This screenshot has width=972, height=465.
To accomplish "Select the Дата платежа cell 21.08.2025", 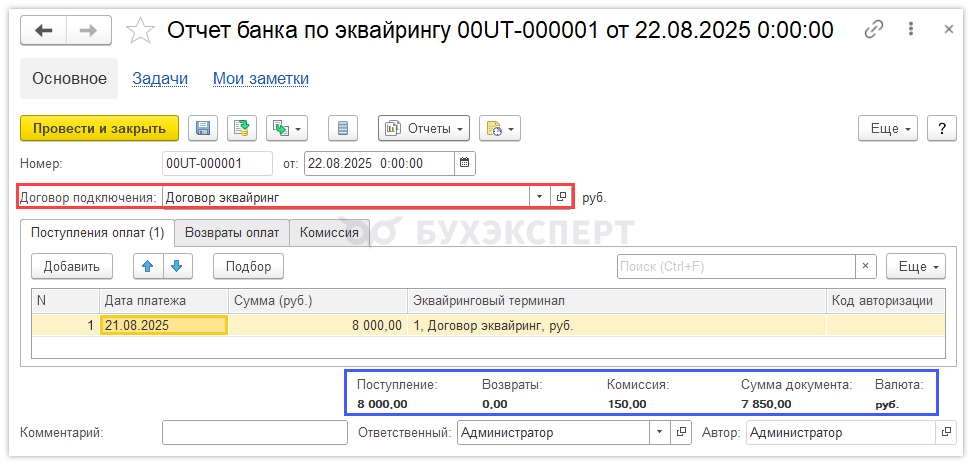I will (164, 326).
